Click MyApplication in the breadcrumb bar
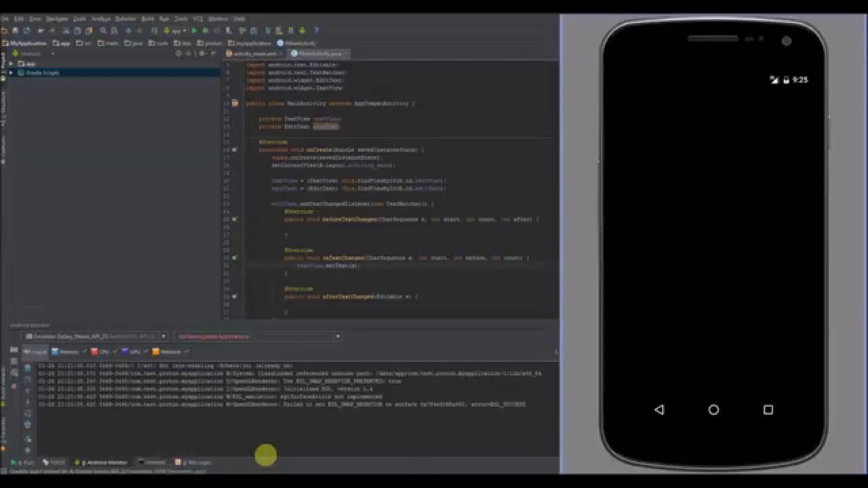 [24, 43]
